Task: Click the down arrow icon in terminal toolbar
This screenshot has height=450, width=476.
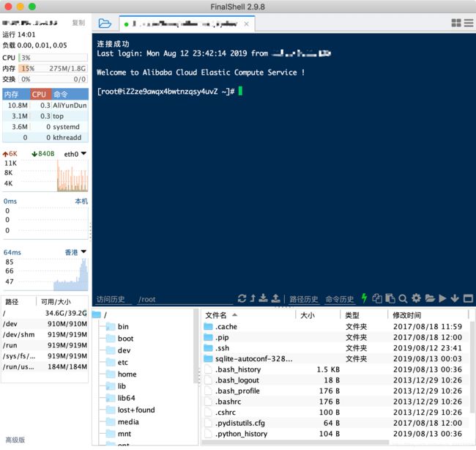Action: click(455, 298)
